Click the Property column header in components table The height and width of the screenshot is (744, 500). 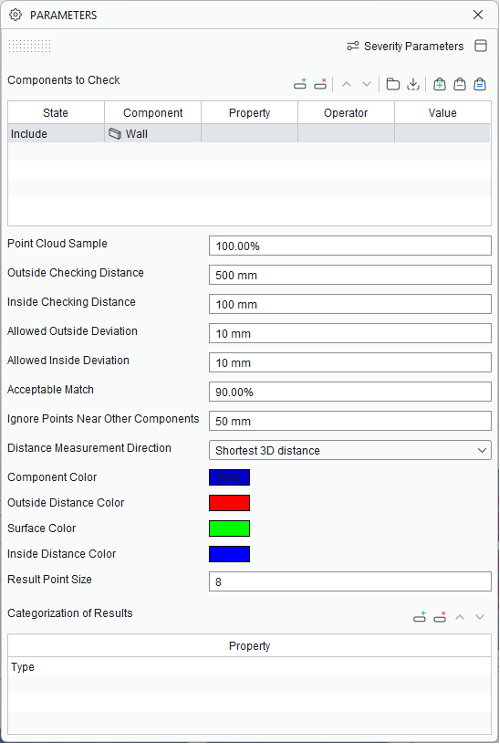click(x=250, y=113)
